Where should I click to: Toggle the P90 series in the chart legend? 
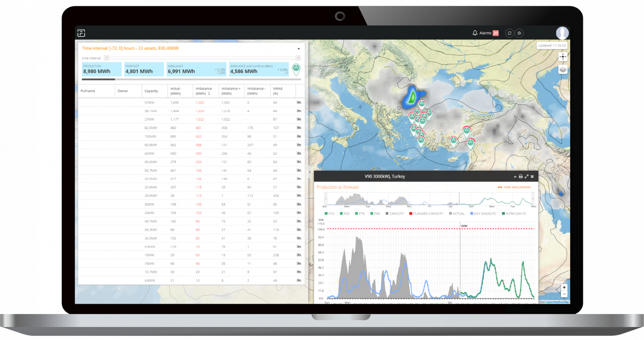[x=375, y=213]
